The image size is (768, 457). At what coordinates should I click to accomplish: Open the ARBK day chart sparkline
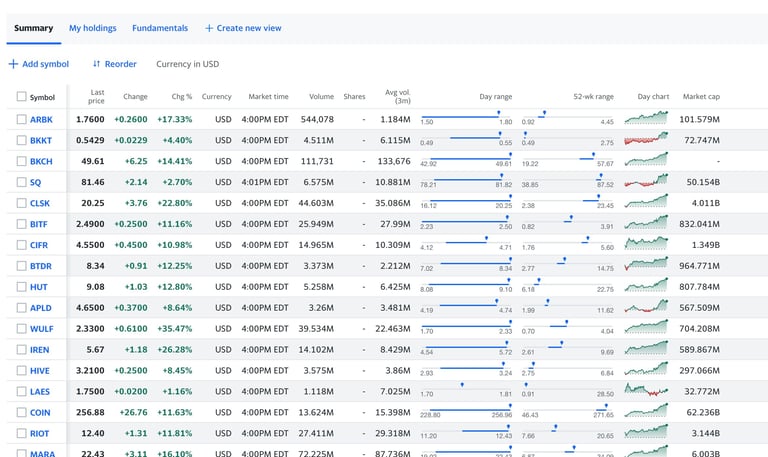coord(646,119)
